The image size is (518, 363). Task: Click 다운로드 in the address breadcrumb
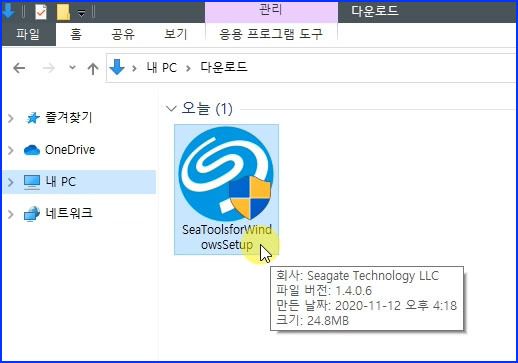(224, 67)
